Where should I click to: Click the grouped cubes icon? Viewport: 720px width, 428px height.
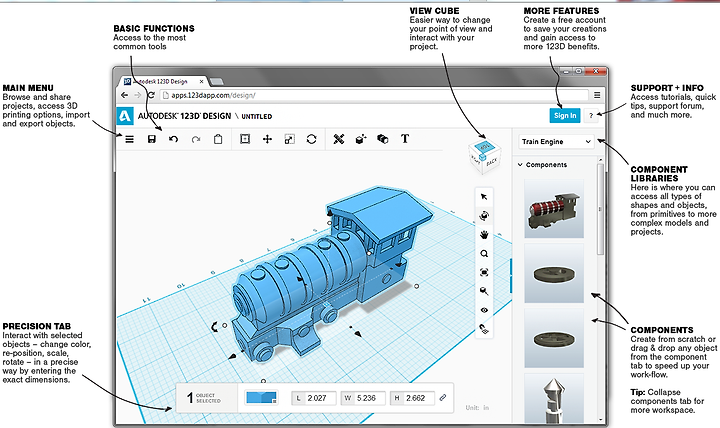(382, 139)
